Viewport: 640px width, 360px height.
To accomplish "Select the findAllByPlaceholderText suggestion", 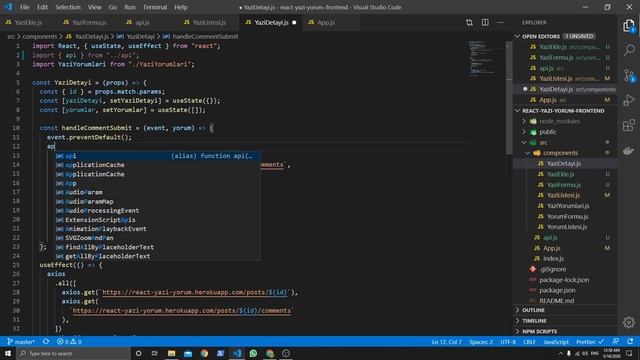I will coord(158,247).
